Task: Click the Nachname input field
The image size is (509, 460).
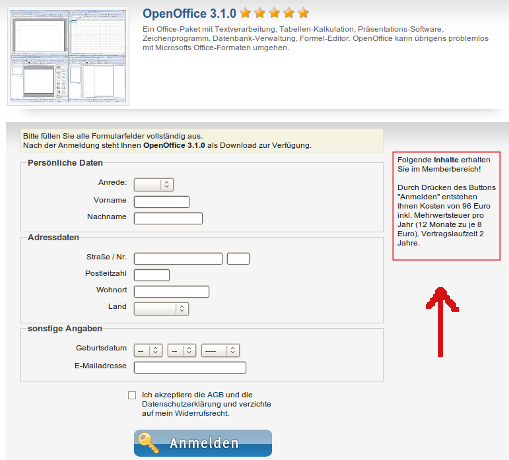Action: coord(168,218)
